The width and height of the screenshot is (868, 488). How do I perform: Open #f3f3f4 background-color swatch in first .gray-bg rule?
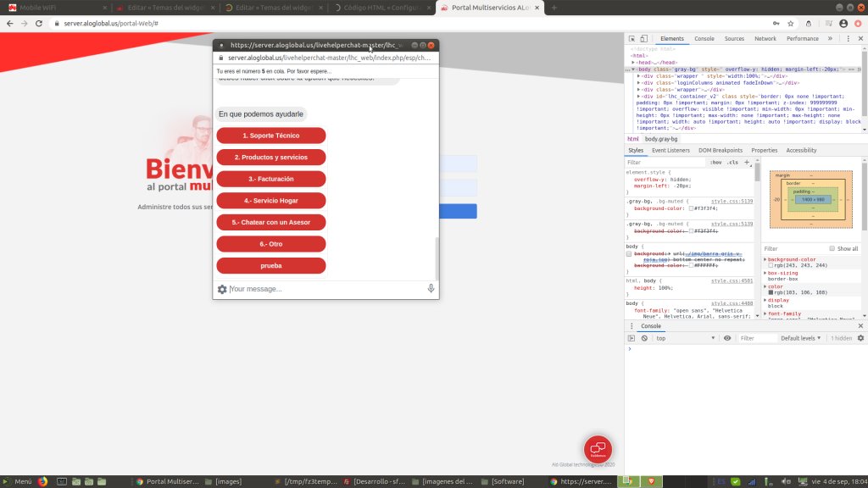(691, 208)
